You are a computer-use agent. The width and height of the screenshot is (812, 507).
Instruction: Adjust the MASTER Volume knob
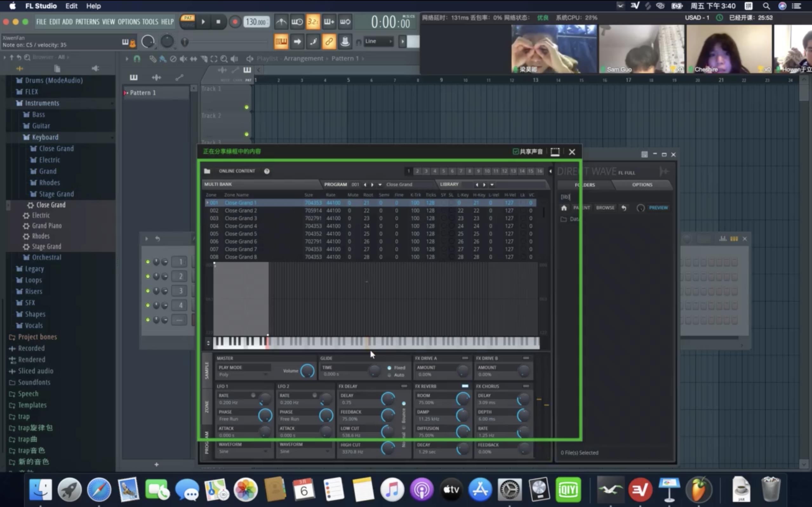(307, 371)
